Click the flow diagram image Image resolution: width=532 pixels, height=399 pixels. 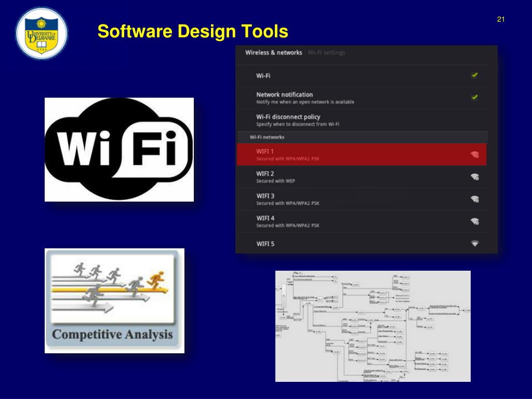click(x=373, y=326)
